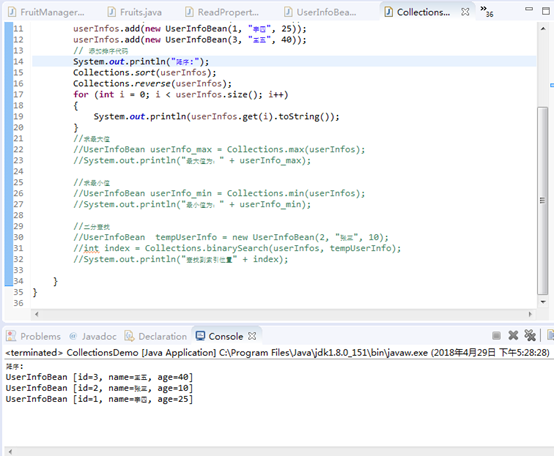The height and width of the screenshot is (456, 554).
Task: Close the Console view tab
Action: (252, 336)
